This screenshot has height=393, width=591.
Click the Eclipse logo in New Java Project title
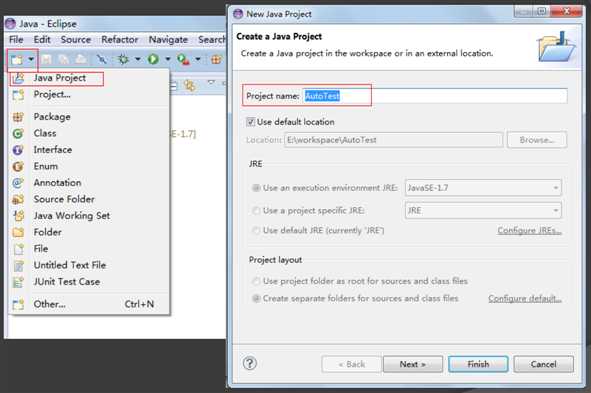[x=238, y=14]
